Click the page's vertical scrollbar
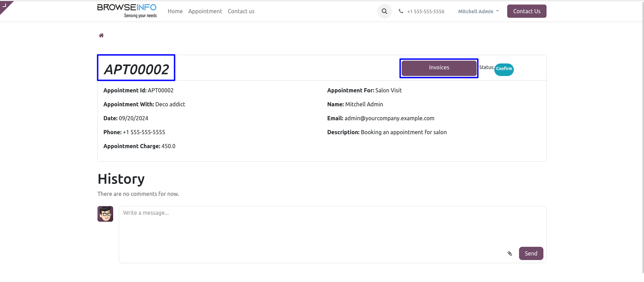644x282 pixels. click(643, 139)
